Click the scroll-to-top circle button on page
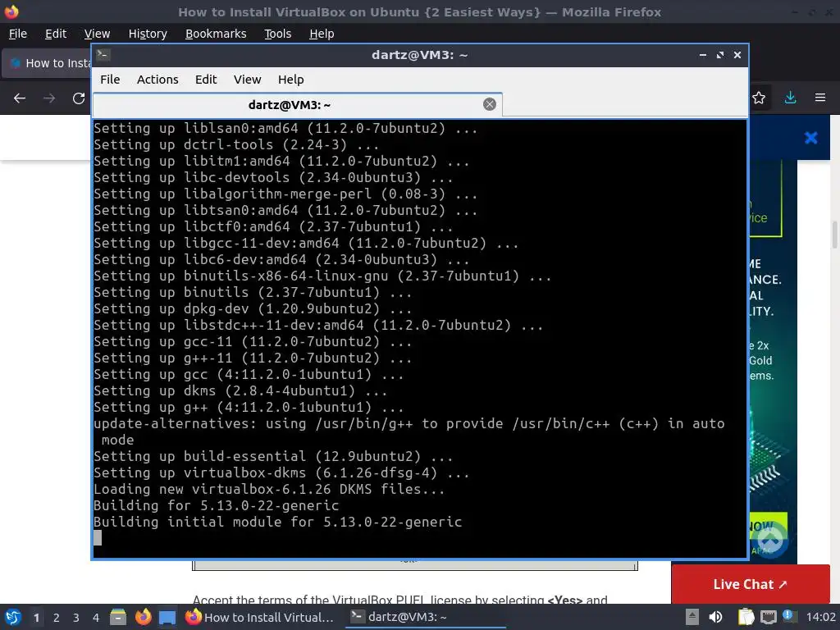 (769, 540)
